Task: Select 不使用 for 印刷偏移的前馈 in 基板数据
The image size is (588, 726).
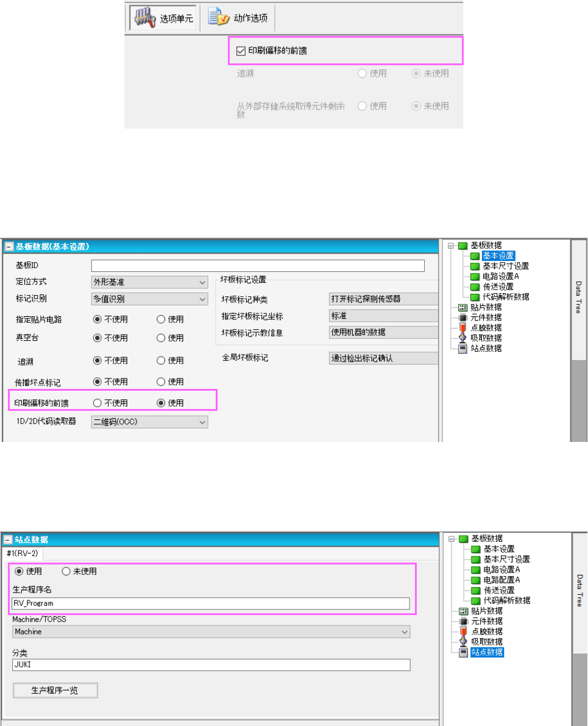Action: click(x=97, y=403)
